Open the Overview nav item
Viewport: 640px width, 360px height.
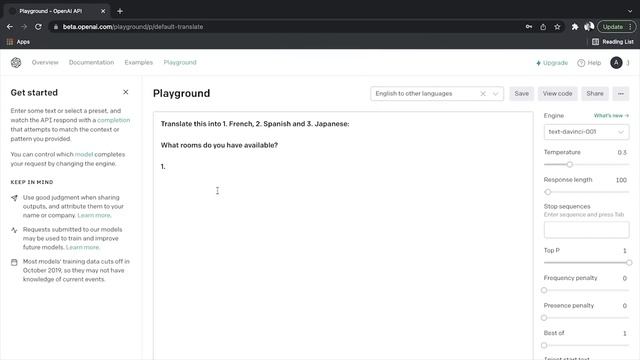tap(45, 62)
